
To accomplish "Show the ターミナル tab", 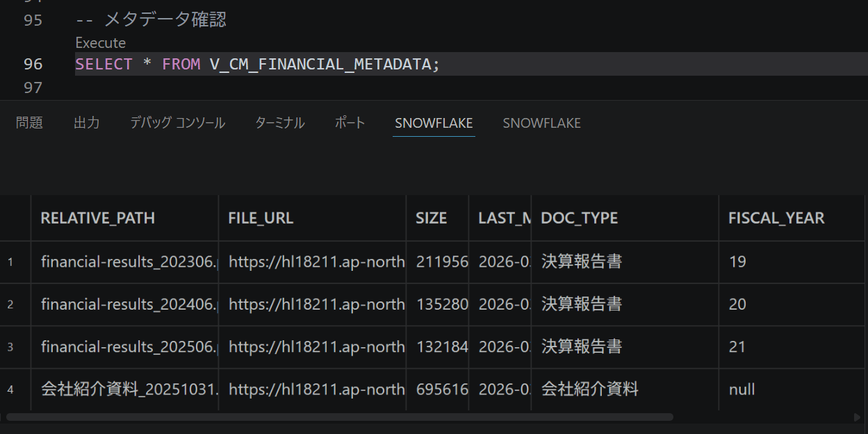I will click(x=279, y=123).
